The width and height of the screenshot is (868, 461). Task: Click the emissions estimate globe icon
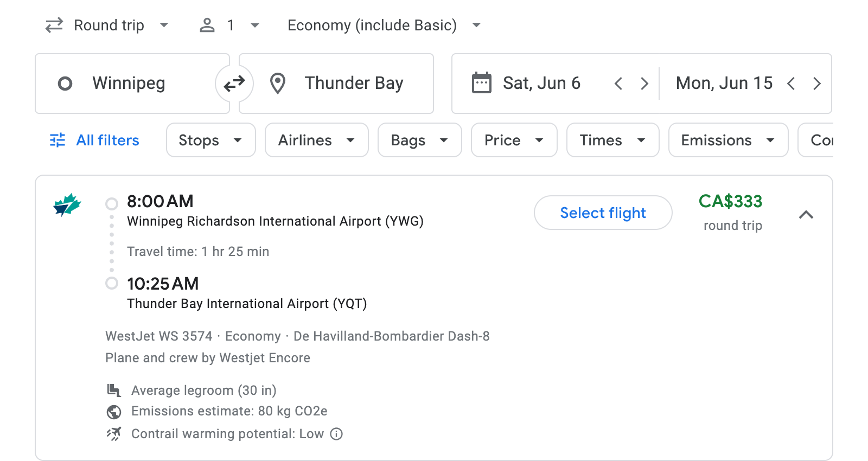(113, 412)
